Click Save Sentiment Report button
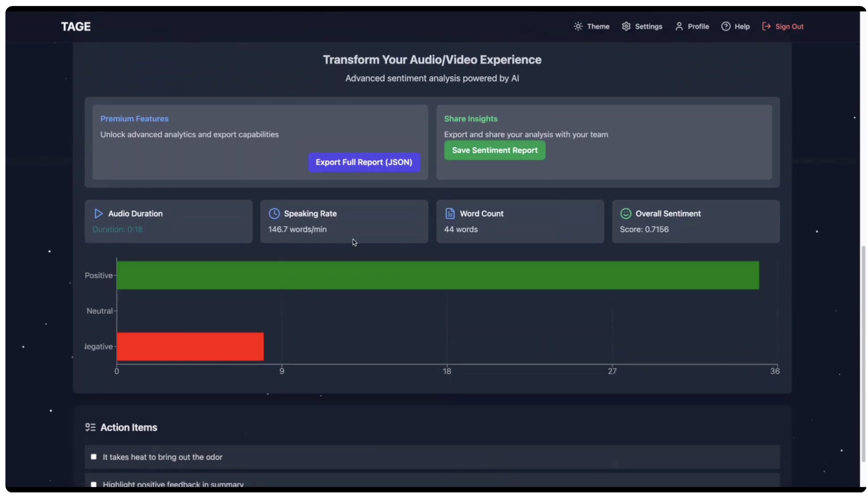Screen dimensions: 868x496 coord(494,150)
